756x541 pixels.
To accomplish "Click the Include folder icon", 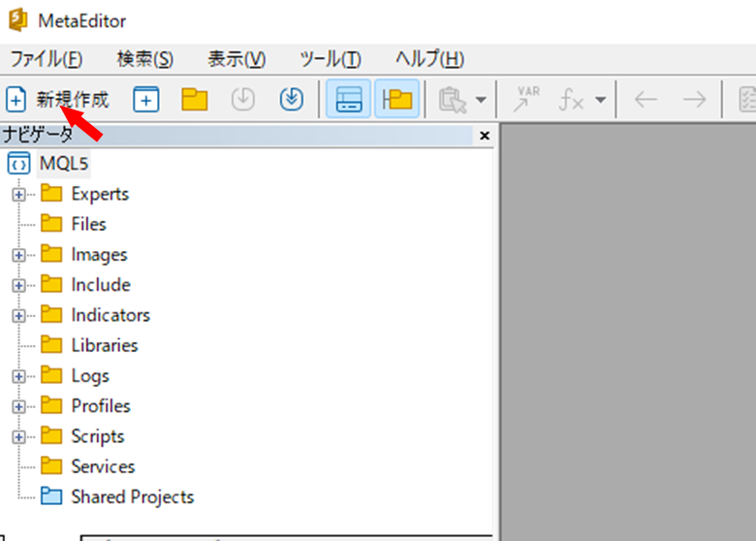I will click(51, 284).
